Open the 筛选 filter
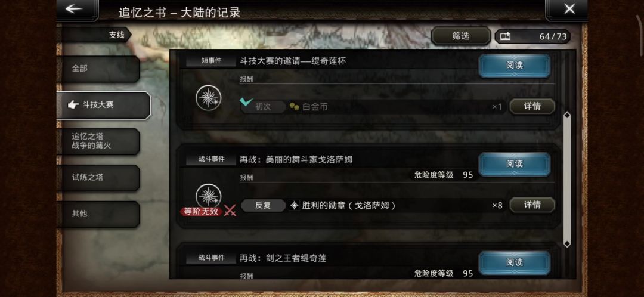 tap(460, 36)
